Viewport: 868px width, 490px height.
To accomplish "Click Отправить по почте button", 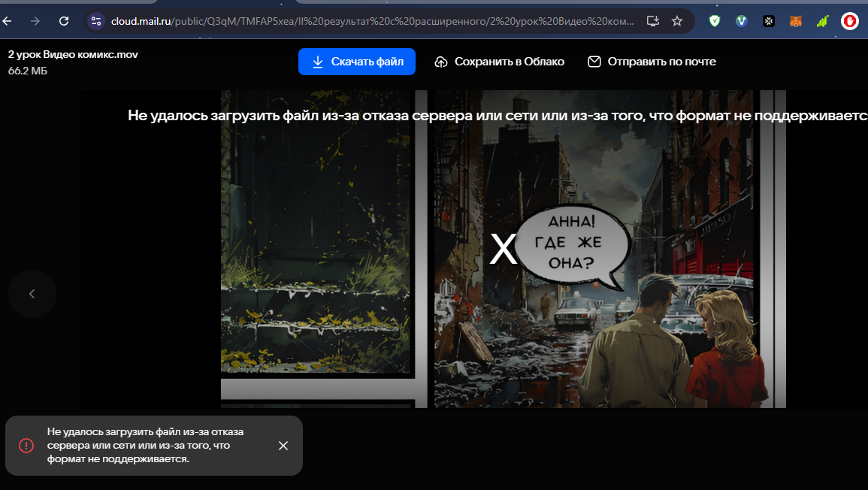I will pos(652,62).
